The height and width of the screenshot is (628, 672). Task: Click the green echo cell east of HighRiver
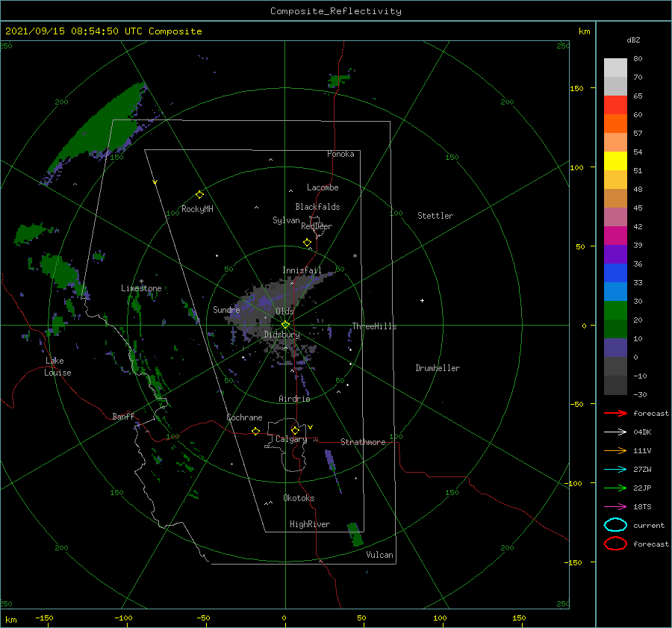tap(355, 534)
